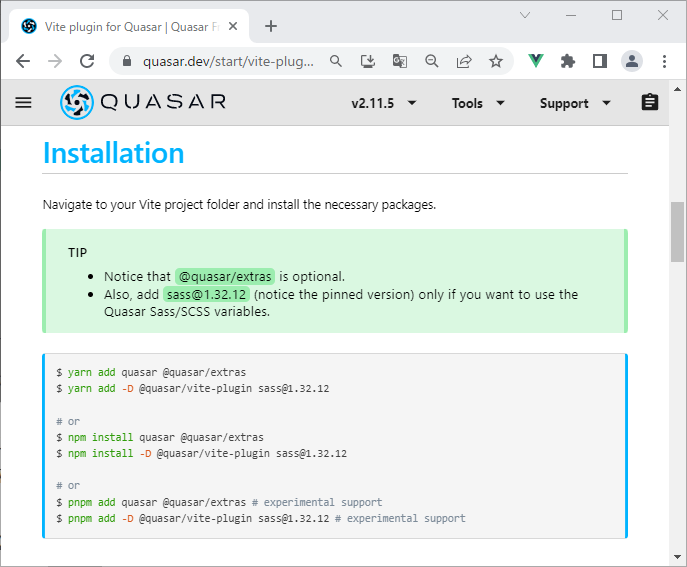Maximize the browser window
The width and height of the screenshot is (687, 567).
pyautogui.click(x=617, y=15)
